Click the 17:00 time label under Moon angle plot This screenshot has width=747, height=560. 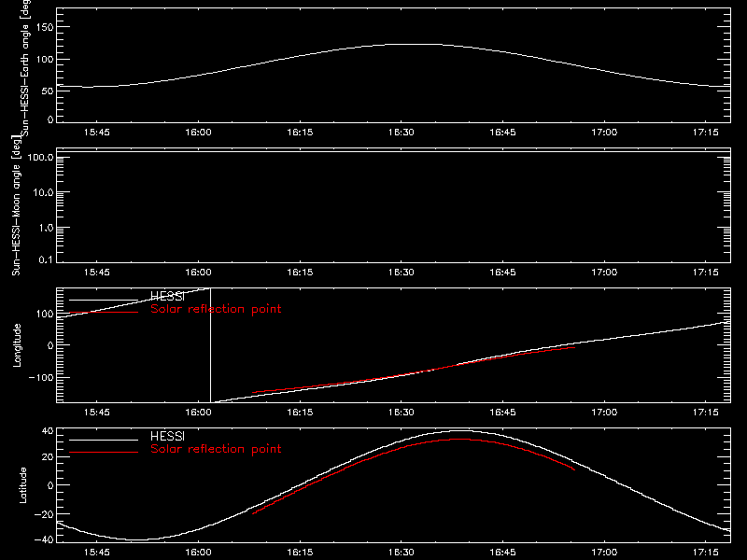tap(604, 273)
